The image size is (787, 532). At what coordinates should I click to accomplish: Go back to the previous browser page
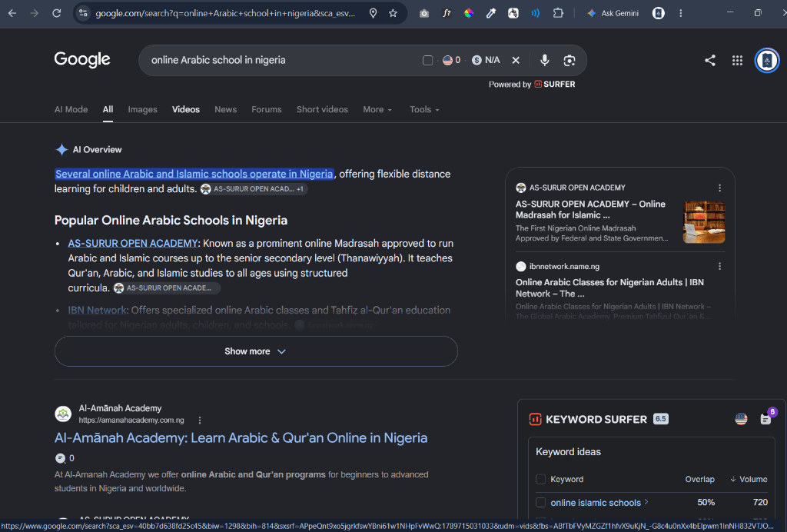tap(12, 13)
